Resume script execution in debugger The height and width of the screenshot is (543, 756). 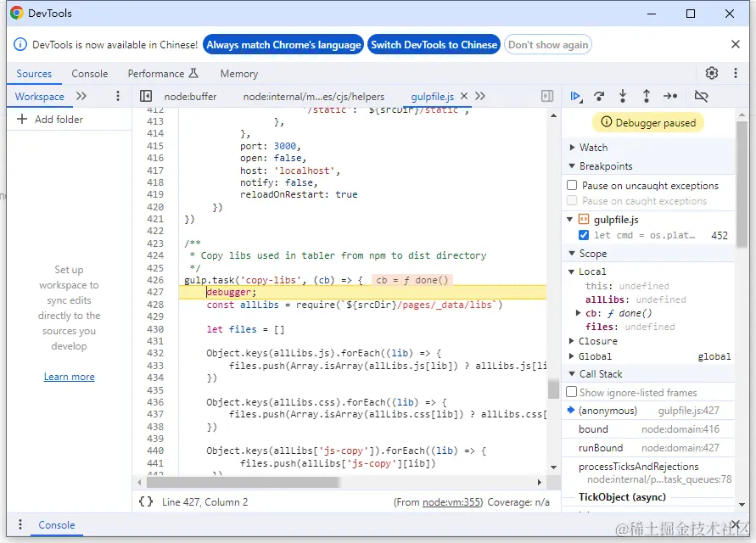[576, 97]
